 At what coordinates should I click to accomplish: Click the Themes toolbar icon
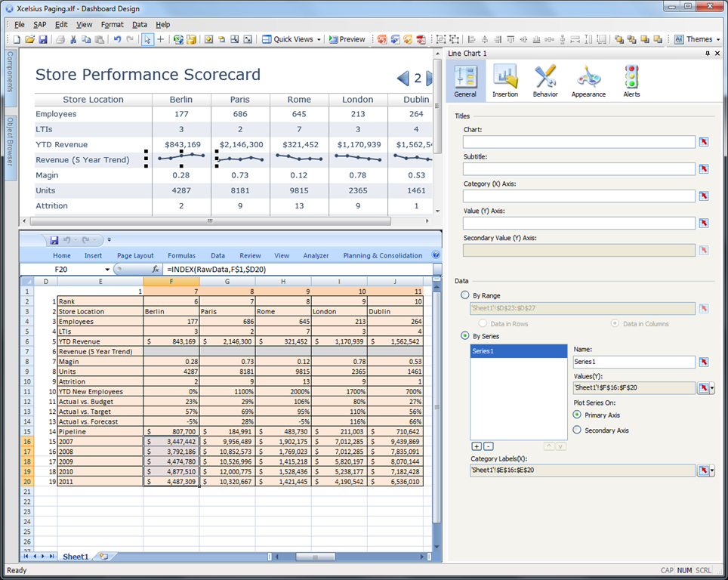pos(697,39)
